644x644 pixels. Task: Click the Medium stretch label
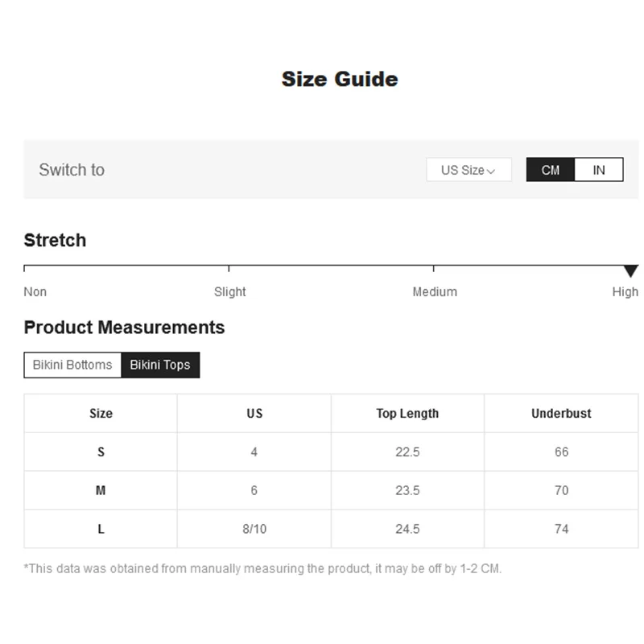435,291
